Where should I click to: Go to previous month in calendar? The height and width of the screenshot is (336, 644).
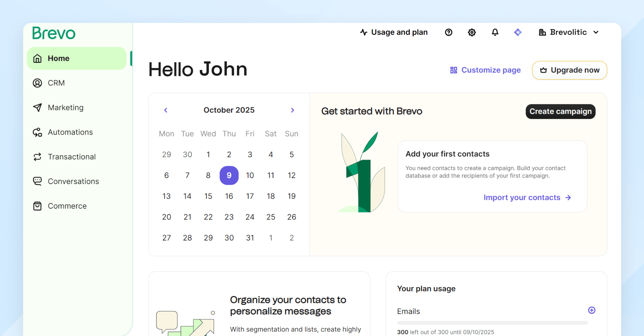(166, 110)
